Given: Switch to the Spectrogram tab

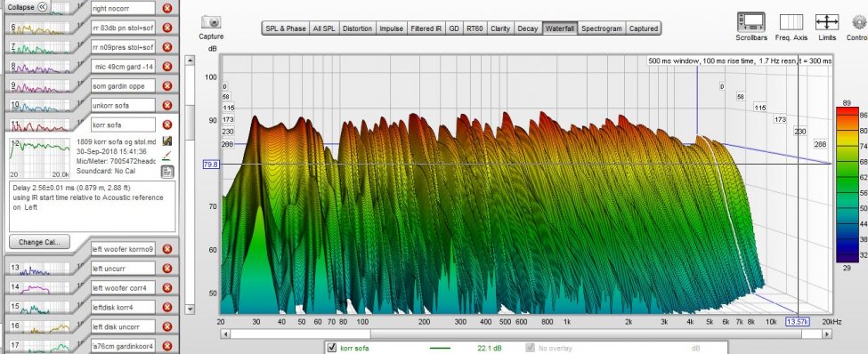Looking at the screenshot, I should click(603, 28).
